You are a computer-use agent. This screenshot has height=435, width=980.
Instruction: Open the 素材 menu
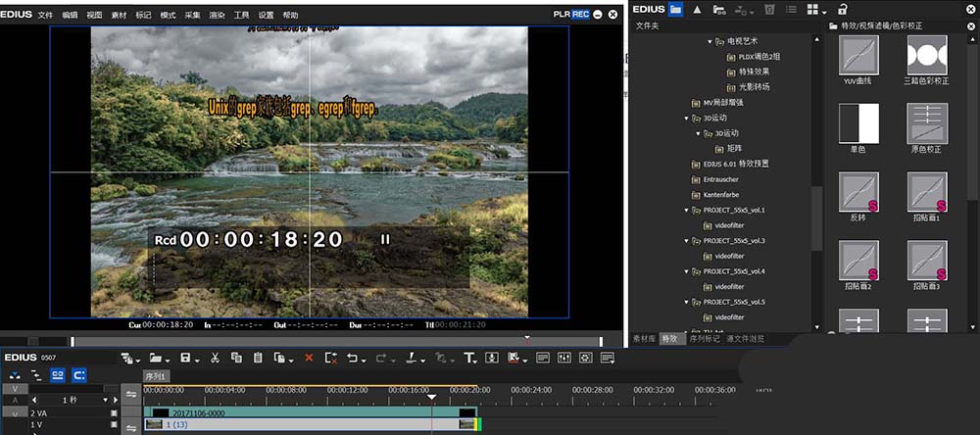click(x=119, y=15)
